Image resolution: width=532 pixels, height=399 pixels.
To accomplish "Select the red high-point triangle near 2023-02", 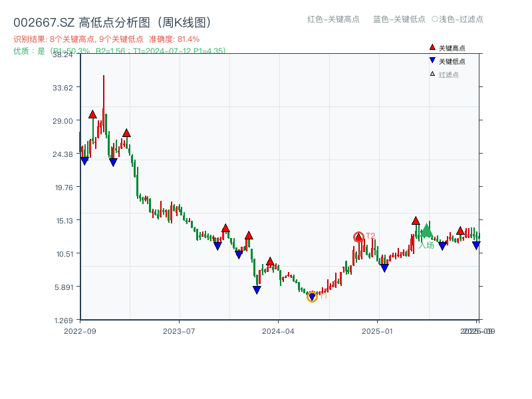I will click(125, 132).
